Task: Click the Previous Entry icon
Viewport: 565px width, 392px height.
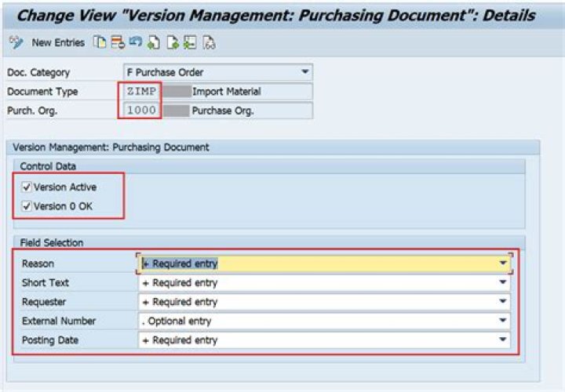Action: click(x=154, y=42)
